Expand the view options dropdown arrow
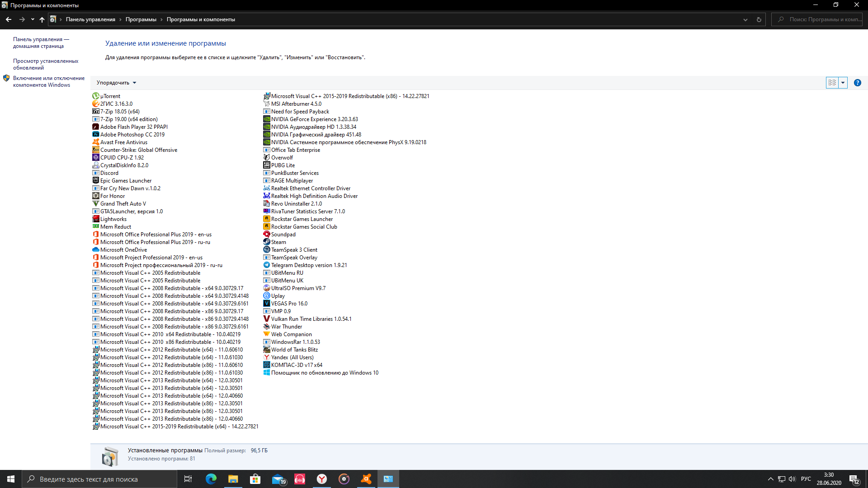This screenshot has width=868, height=488. (843, 83)
